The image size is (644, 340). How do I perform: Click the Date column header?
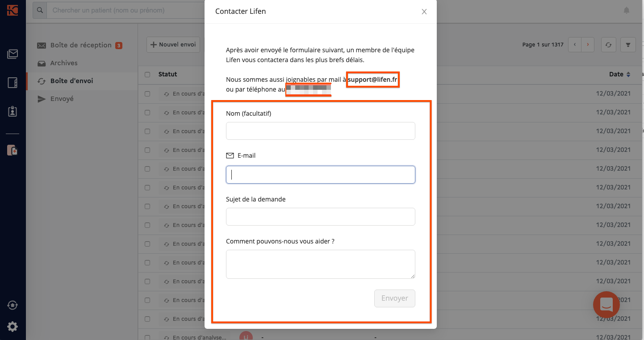[616, 75]
